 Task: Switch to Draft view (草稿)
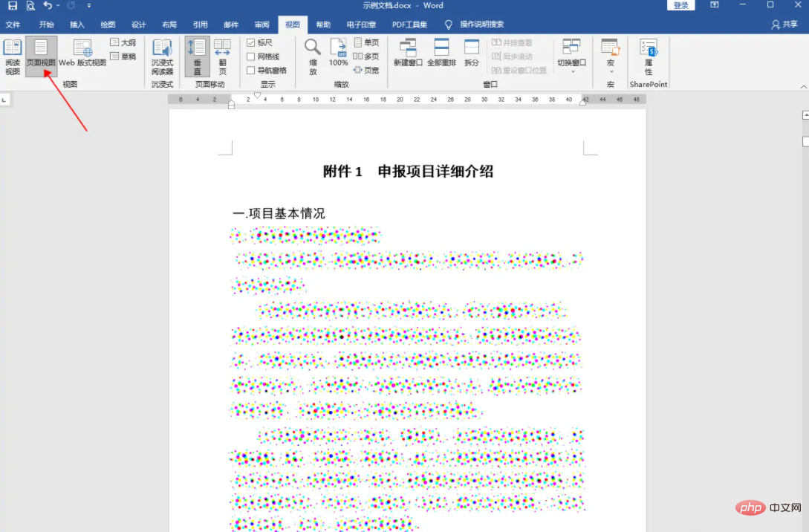coord(123,56)
